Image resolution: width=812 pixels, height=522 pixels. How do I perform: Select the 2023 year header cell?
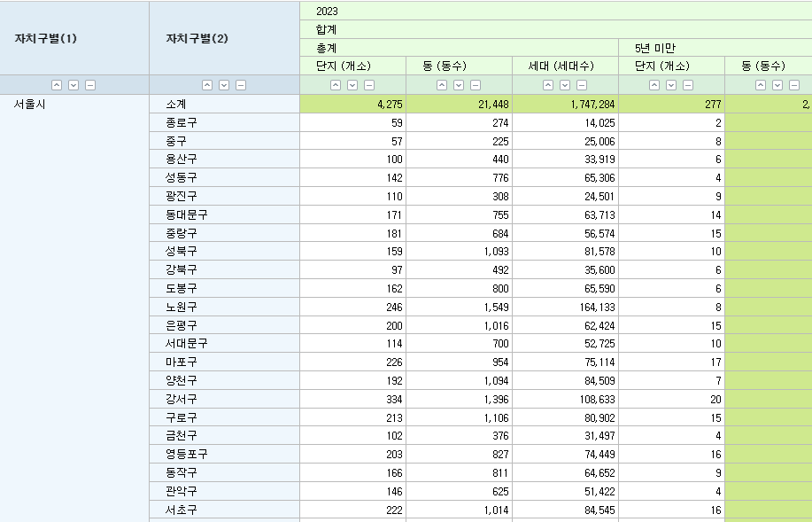pyautogui.click(x=556, y=11)
